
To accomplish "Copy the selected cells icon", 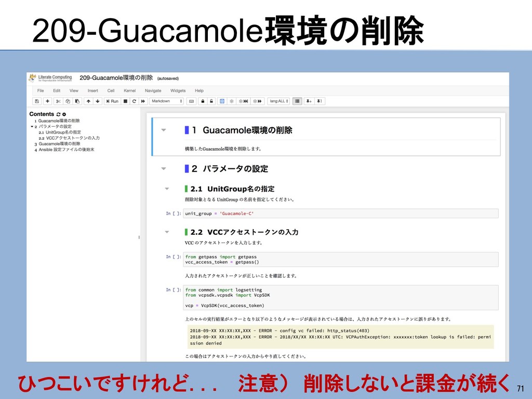I will (x=68, y=101).
